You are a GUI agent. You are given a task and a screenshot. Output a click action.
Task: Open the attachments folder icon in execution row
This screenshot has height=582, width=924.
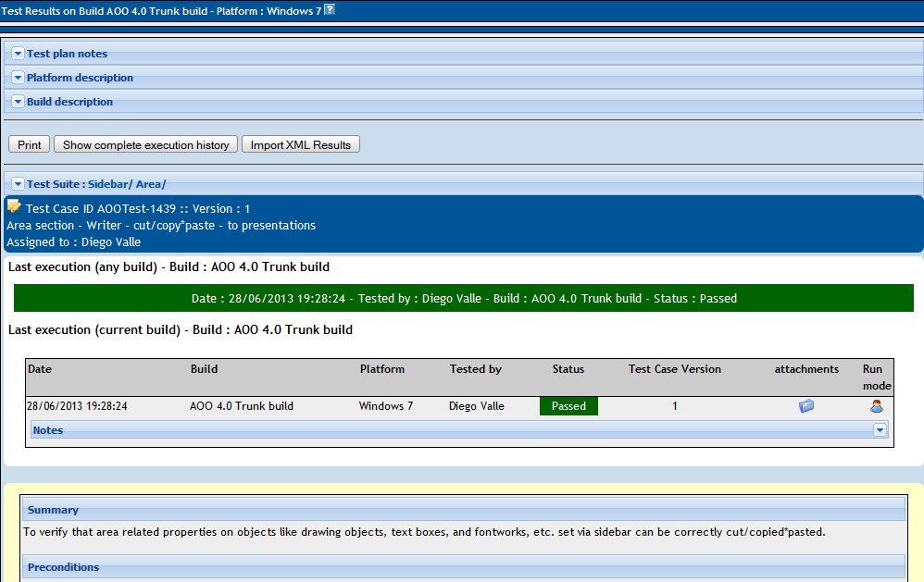pyautogui.click(x=806, y=406)
